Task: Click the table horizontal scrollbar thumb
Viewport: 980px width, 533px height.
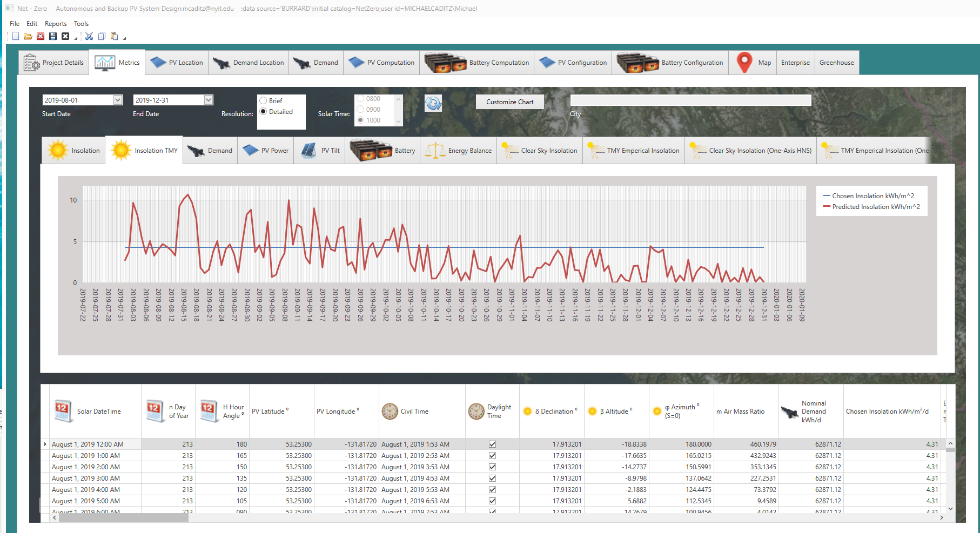Action: tap(124, 517)
